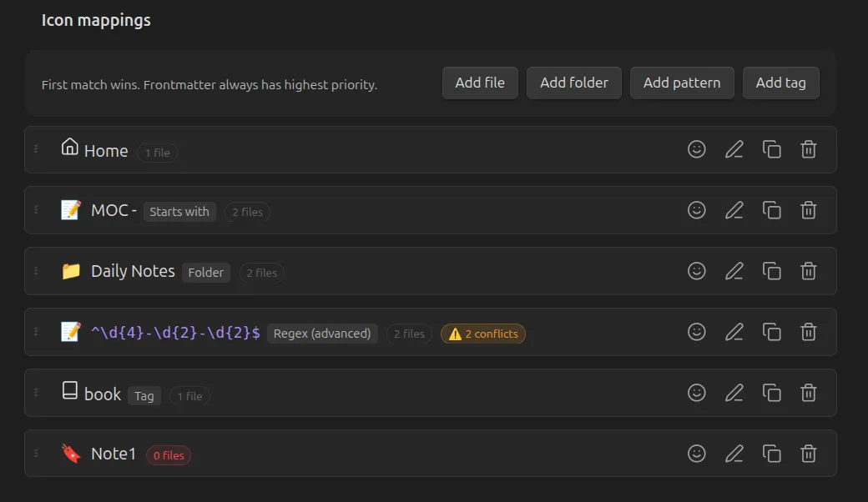This screenshot has width=868, height=502.
Task: Delete the book tag mapping
Action: (808, 393)
